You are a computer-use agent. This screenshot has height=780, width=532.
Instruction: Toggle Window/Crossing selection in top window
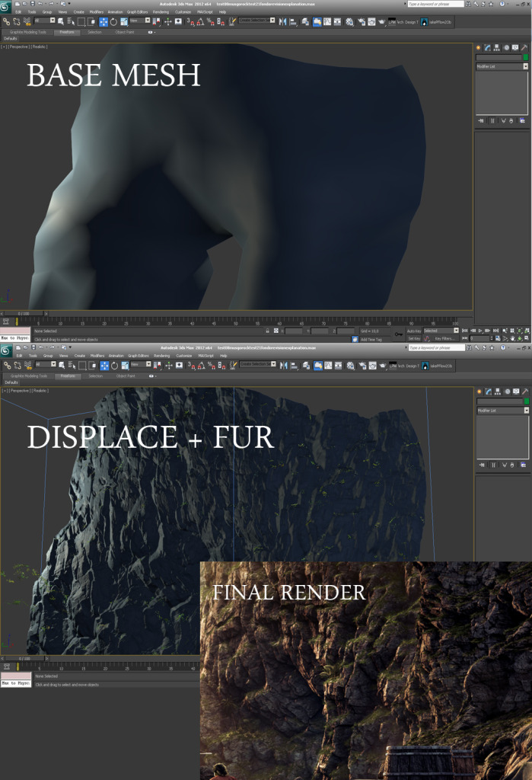(x=91, y=21)
